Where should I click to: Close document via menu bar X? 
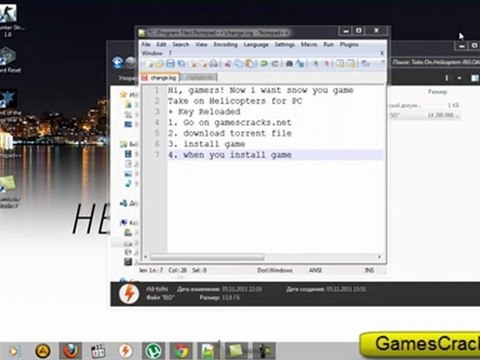382,53
